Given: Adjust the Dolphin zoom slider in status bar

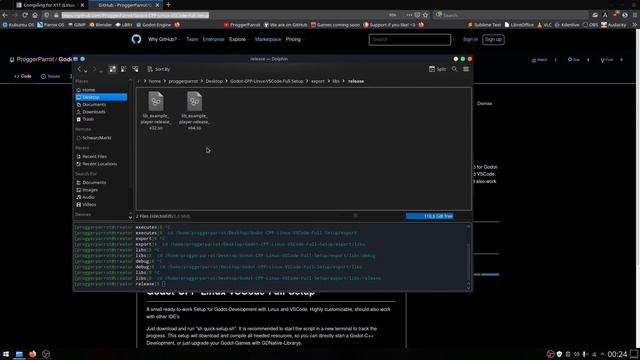Looking at the screenshot, I should point(356,216).
